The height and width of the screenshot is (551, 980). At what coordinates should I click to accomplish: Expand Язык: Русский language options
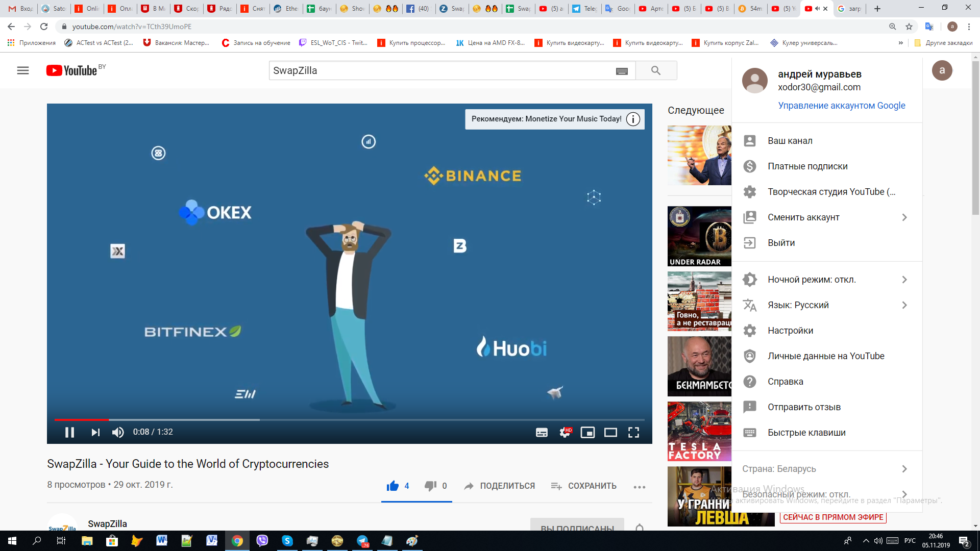827,305
